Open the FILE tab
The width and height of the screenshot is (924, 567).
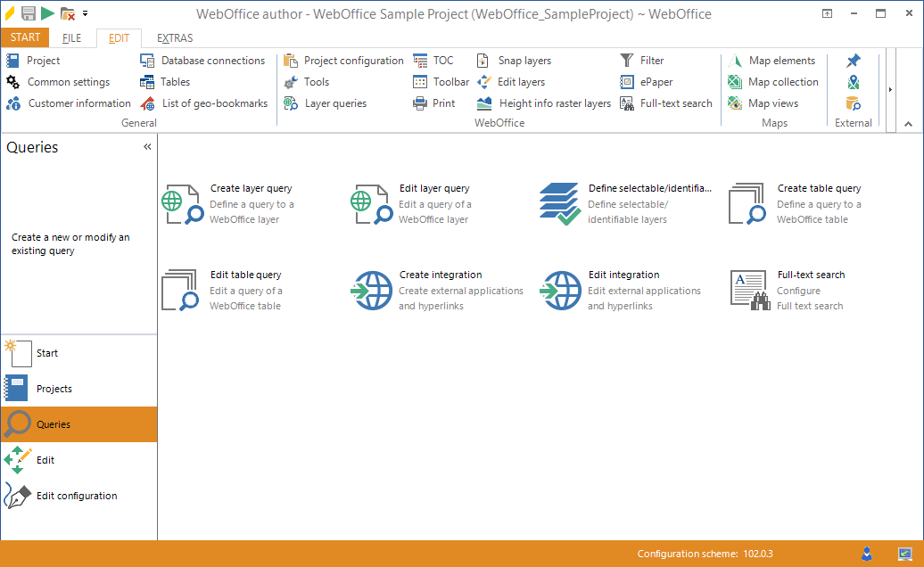70,37
